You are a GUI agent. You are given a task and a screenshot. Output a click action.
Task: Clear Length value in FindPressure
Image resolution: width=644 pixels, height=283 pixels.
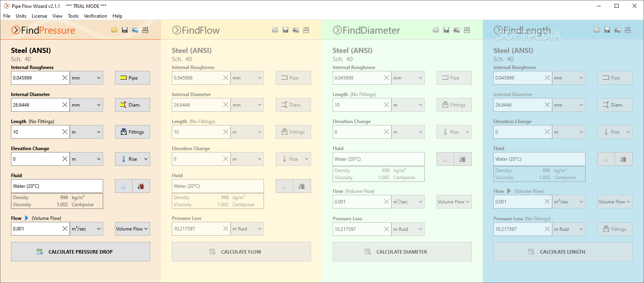coord(65,132)
